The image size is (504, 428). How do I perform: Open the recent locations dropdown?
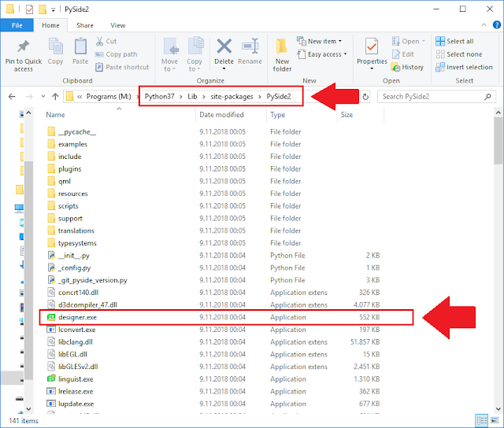coord(43,96)
